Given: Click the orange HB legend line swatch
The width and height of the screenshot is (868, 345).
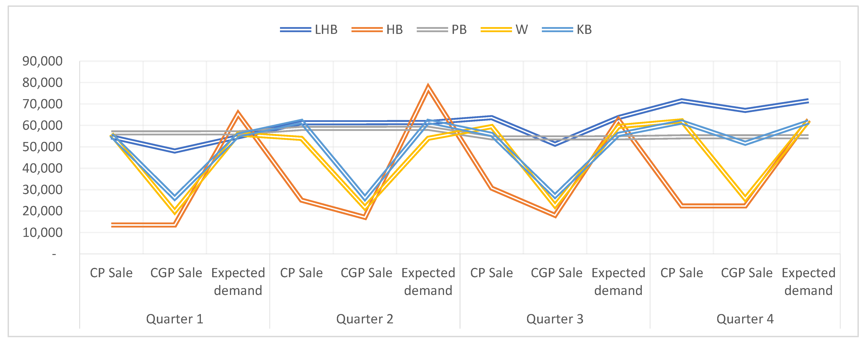Looking at the screenshot, I should click(x=367, y=30).
